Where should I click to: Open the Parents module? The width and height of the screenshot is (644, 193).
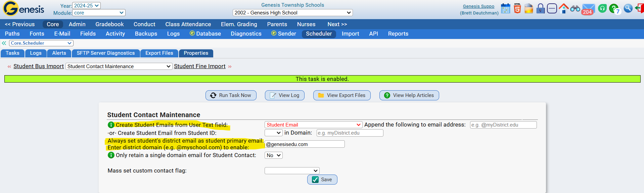pos(277,24)
